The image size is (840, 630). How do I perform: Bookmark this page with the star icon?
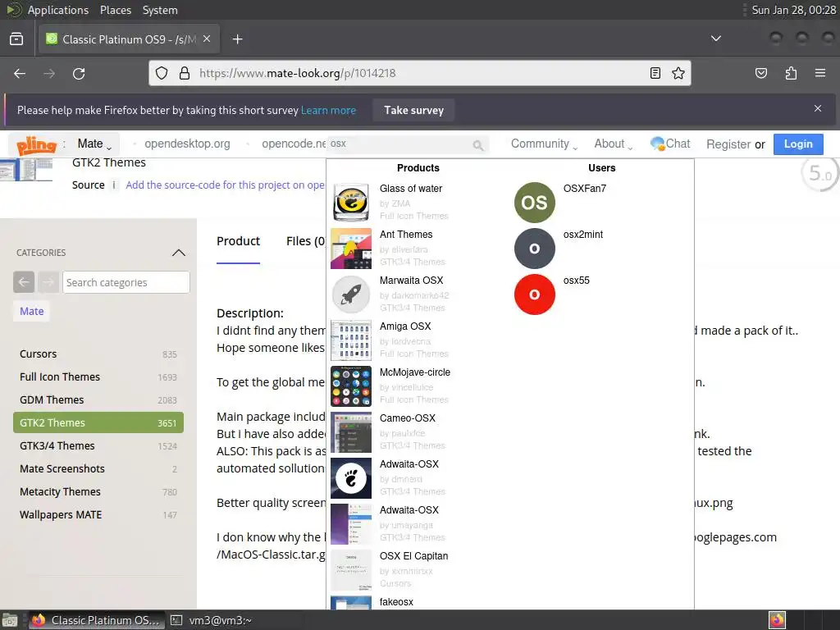(x=678, y=73)
